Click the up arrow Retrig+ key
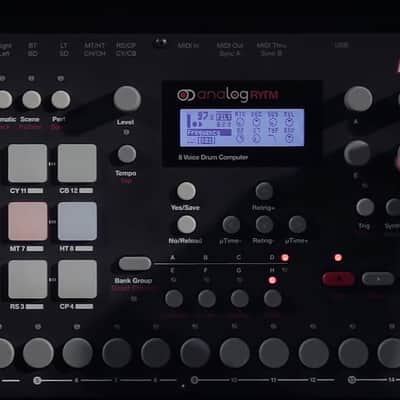Viewport: 400px width, 400px height. pos(264,191)
